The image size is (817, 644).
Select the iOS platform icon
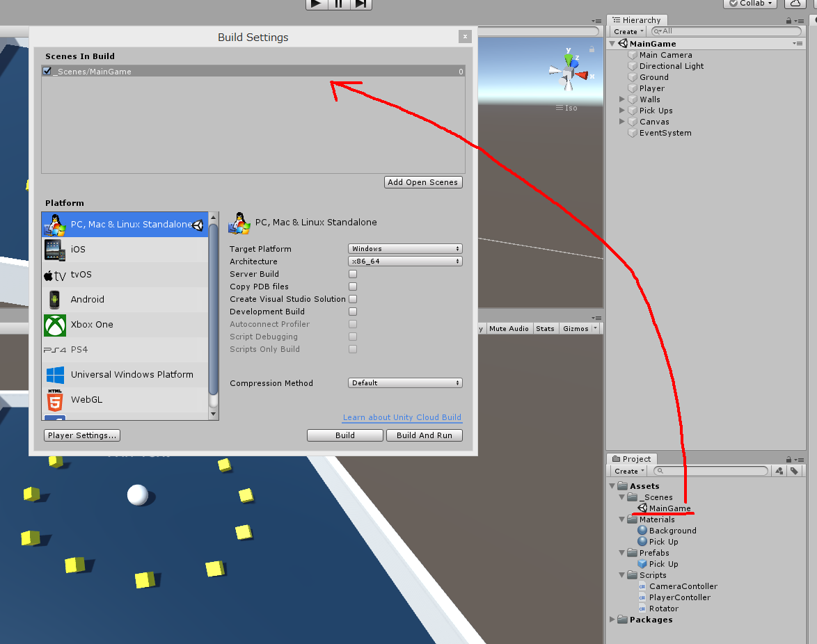point(55,250)
